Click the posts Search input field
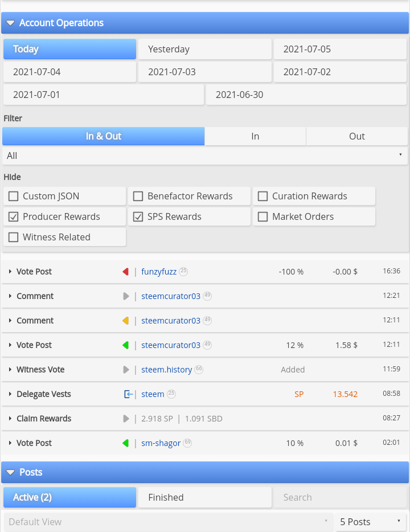This screenshot has width=410, height=532. 340,497
